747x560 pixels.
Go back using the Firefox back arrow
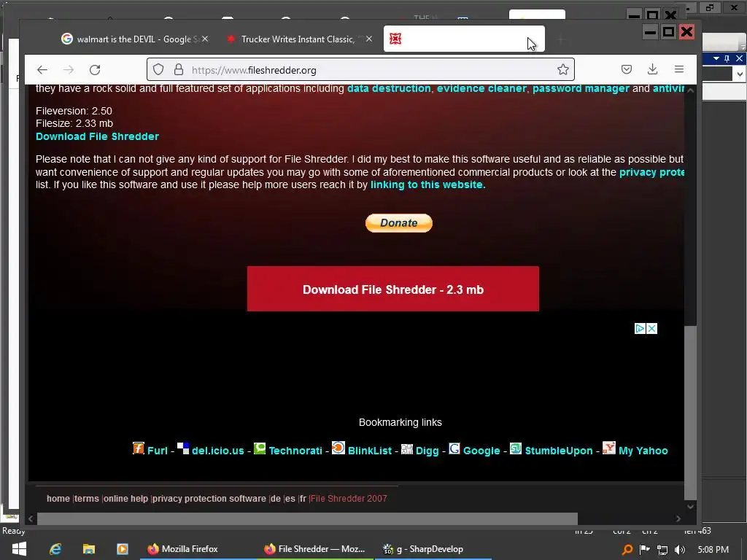(x=42, y=70)
